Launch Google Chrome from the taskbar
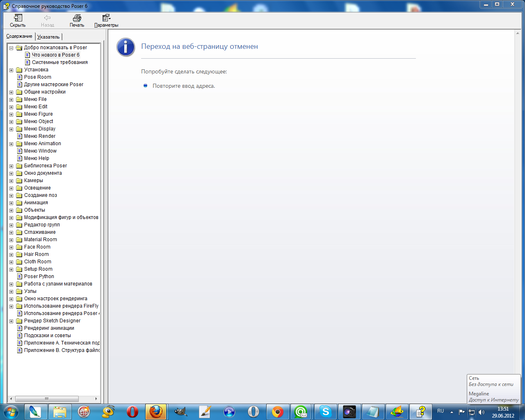Image resolution: width=525 pixels, height=420 pixels. pos(277,411)
